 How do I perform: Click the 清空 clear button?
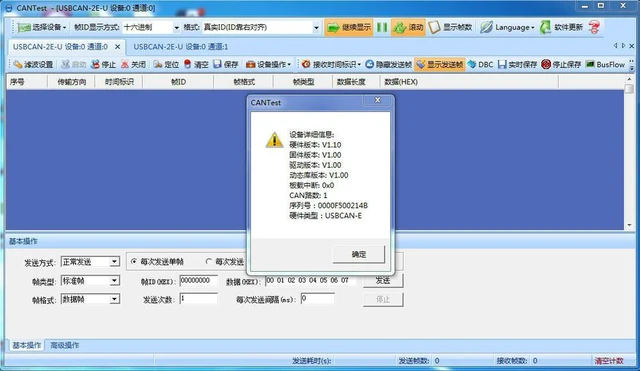click(x=196, y=64)
